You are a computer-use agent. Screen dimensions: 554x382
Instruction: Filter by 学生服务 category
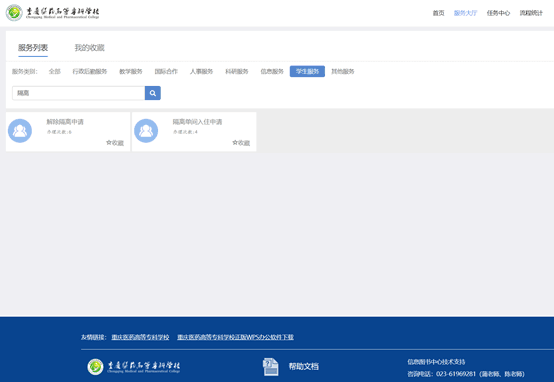tap(307, 71)
